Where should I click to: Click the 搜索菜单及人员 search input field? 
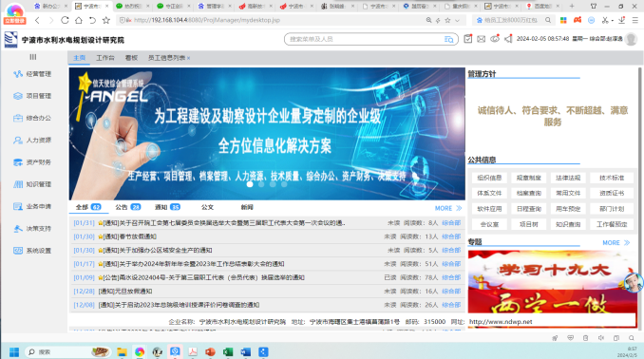364,39
